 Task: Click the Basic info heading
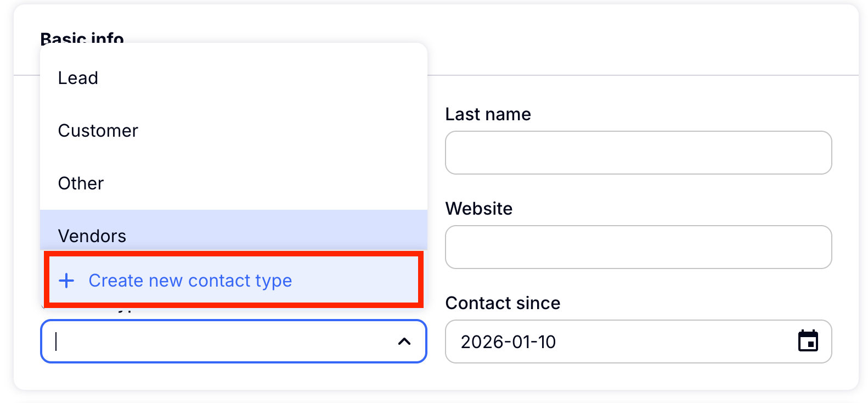coord(82,37)
